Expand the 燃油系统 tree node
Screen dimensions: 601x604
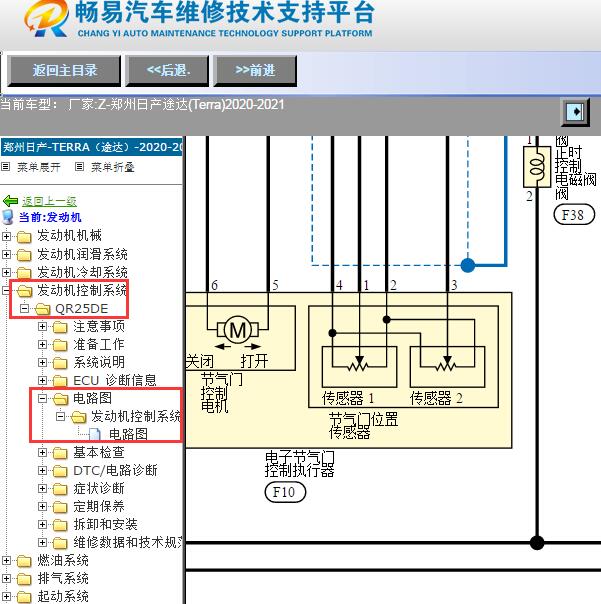coord(6,560)
